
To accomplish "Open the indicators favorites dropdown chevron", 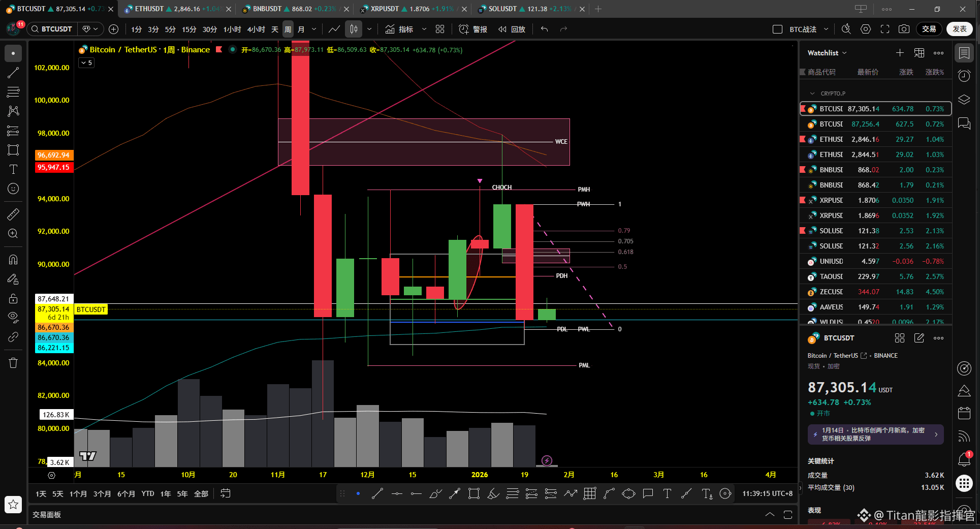I will pyautogui.click(x=424, y=29).
